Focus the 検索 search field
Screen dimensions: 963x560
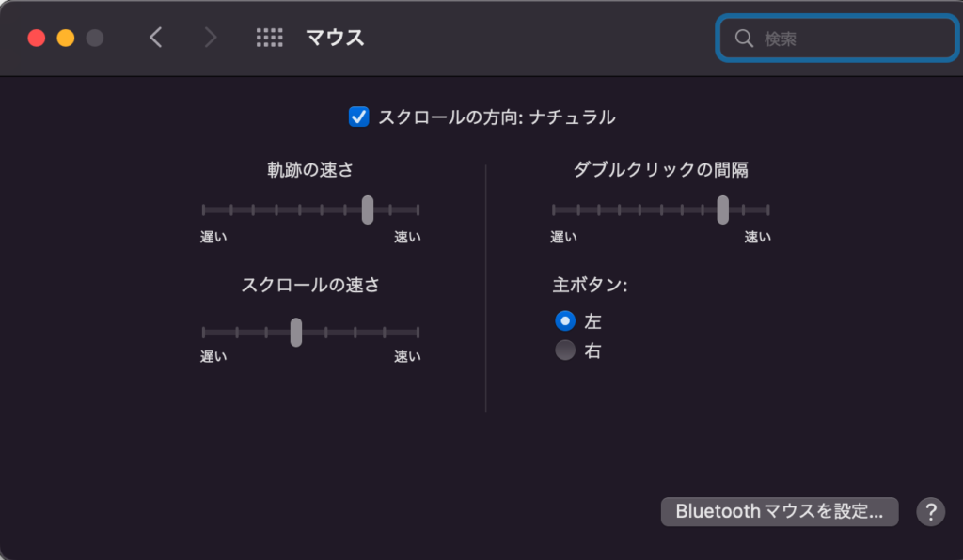(x=838, y=39)
